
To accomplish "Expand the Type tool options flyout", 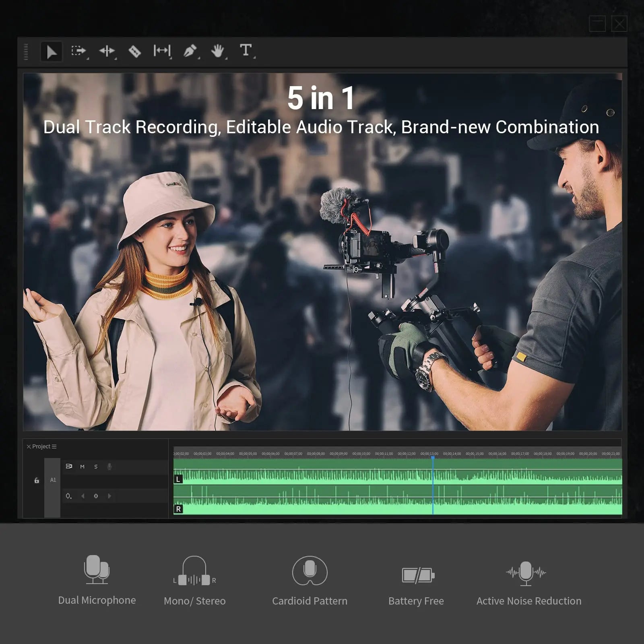I will tap(254, 58).
